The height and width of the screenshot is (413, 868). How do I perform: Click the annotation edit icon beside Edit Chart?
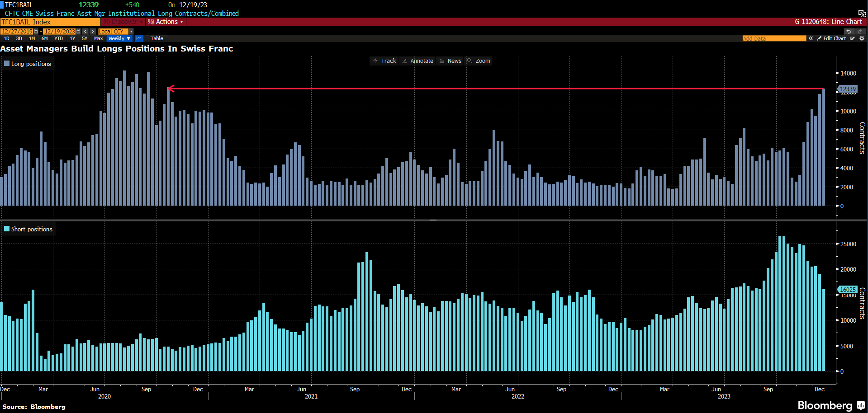pos(853,38)
